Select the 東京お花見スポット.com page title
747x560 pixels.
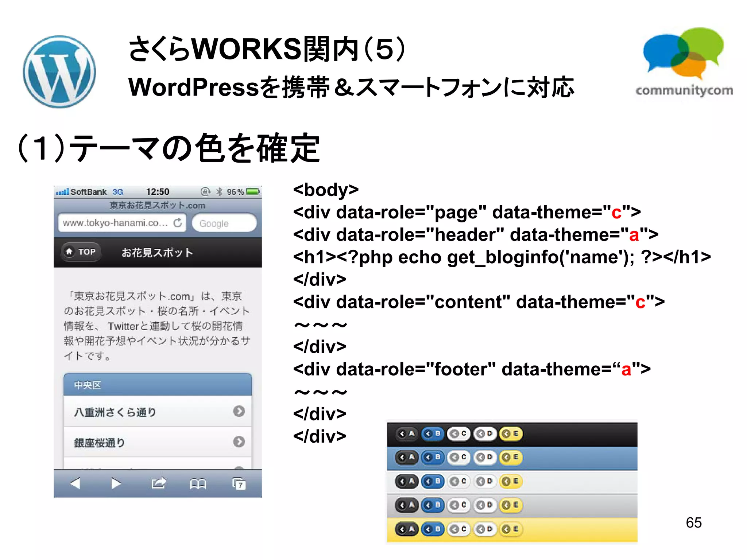click(x=158, y=205)
